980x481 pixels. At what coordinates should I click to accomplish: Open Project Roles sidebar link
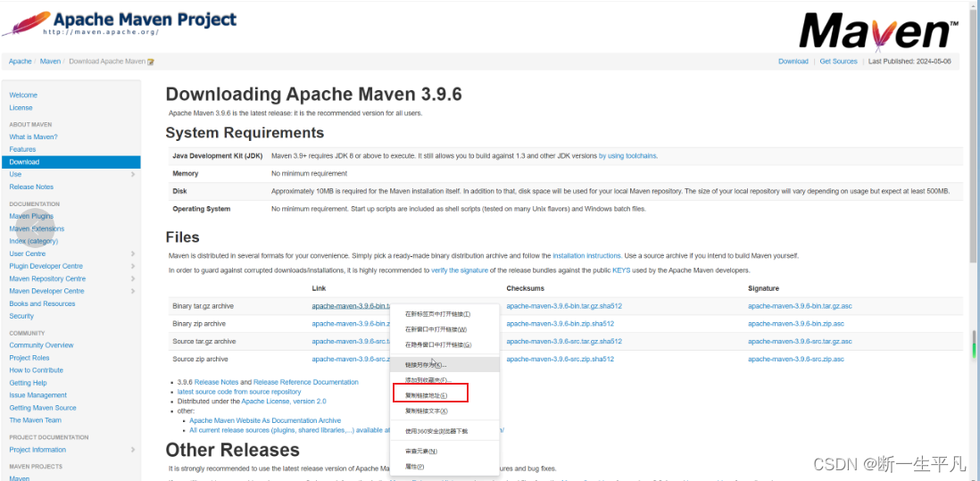(x=29, y=357)
